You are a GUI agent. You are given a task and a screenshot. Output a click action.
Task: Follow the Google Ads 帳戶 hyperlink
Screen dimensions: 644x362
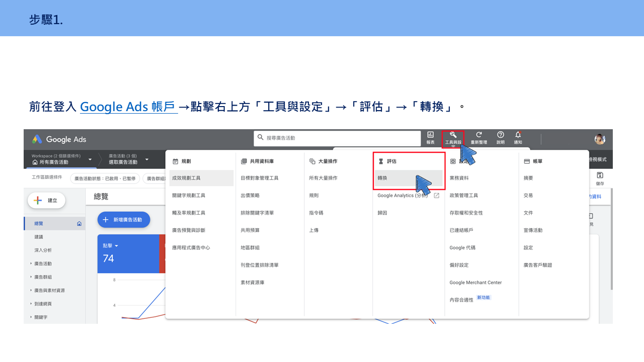click(x=129, y=107)
